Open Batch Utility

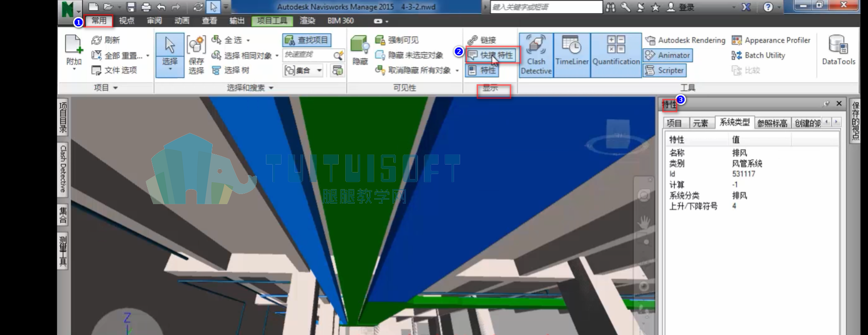pos(758,55)
